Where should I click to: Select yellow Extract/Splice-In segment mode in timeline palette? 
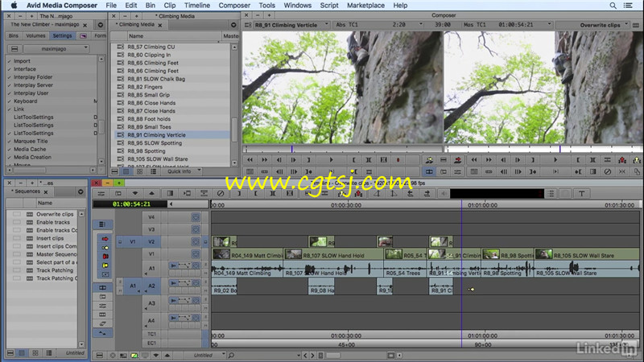(105, 248)
